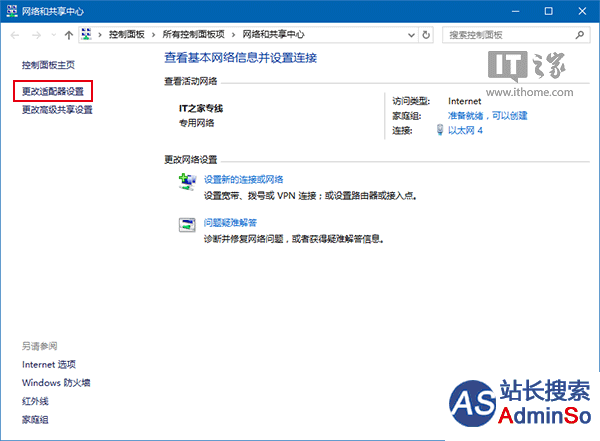Image resolution: width=600 pixels, height=441 pixels.
Task: Open 以太网 4 connection link
Action: click(x=465, y=131)
